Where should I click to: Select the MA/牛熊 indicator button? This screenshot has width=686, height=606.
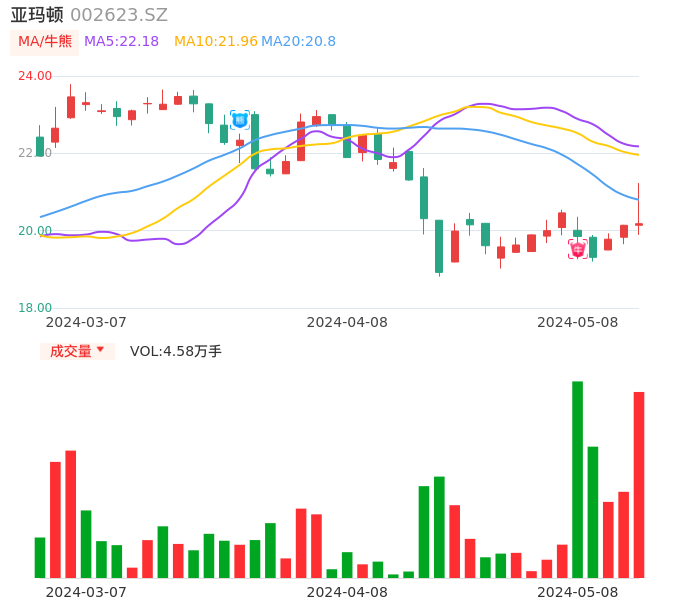coord(45,42)
